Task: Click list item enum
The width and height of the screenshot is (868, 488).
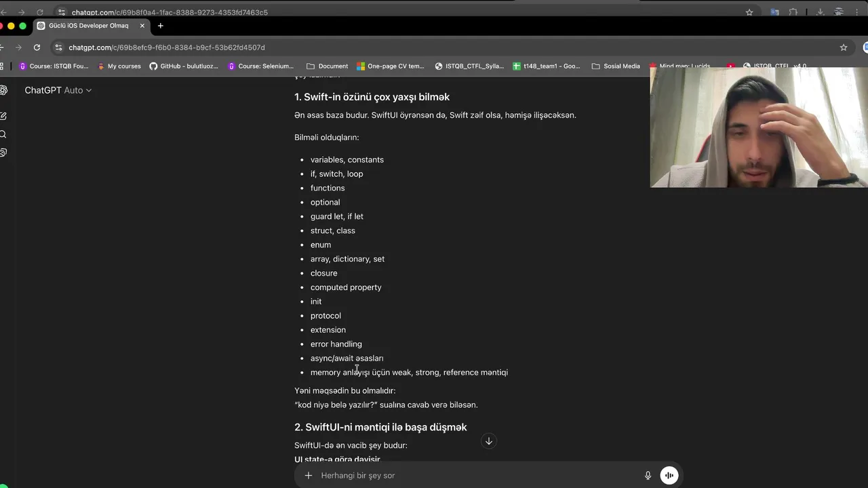Action: click(321, 245)
